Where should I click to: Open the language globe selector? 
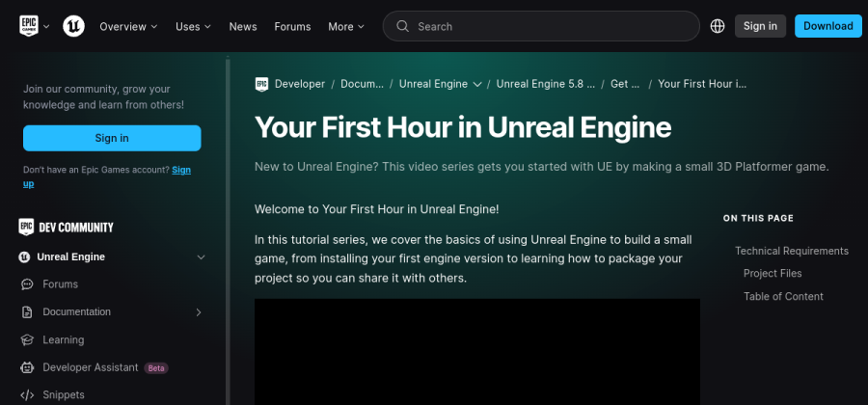[718, 26]
